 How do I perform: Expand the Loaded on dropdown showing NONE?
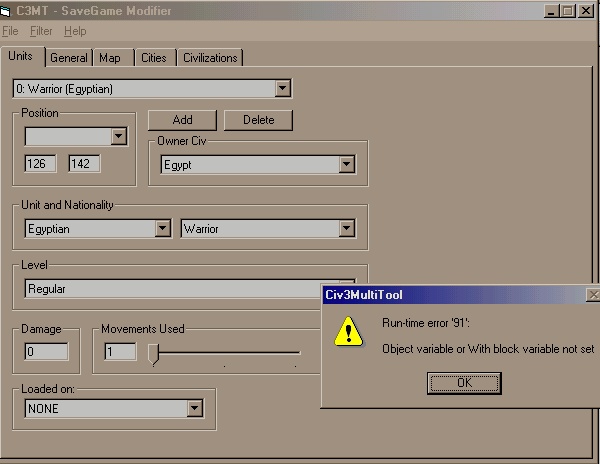pos(194,408)
